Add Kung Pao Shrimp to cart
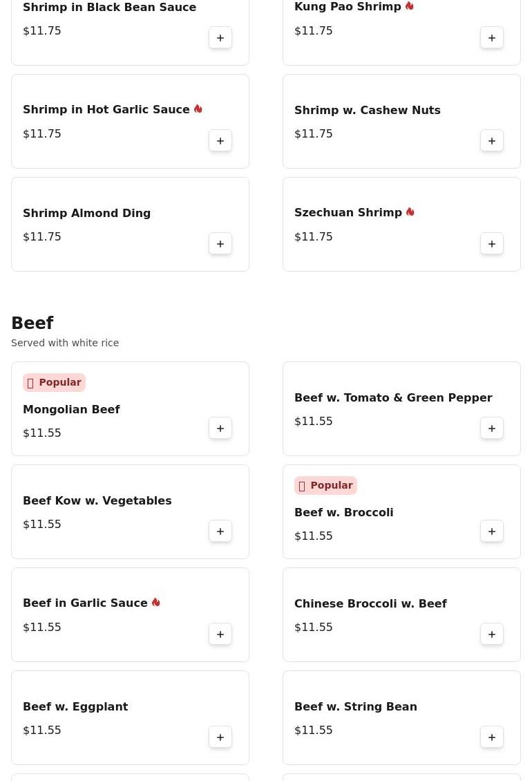This screenshot has width=532, height=781. coord(492,38)
